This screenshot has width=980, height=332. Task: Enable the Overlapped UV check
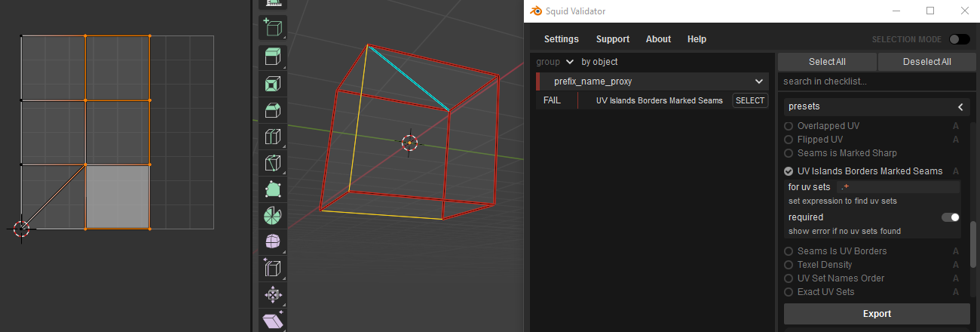pos(789,126)
